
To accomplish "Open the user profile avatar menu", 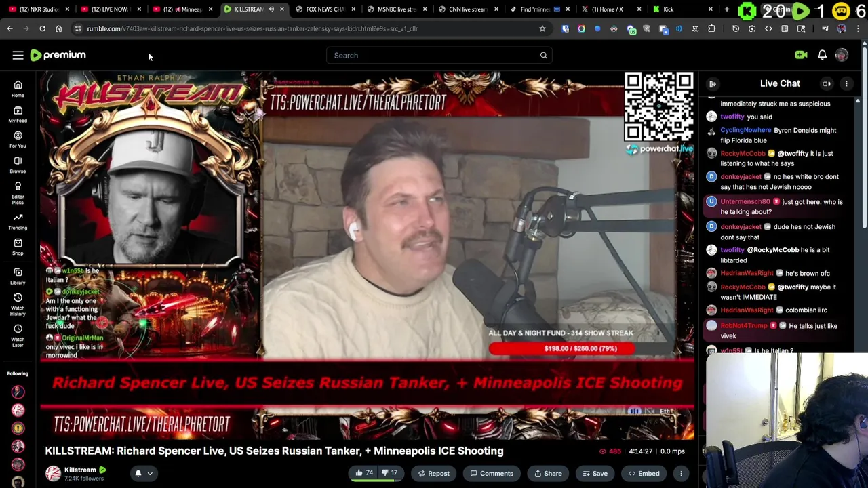I will pos(842,55).
